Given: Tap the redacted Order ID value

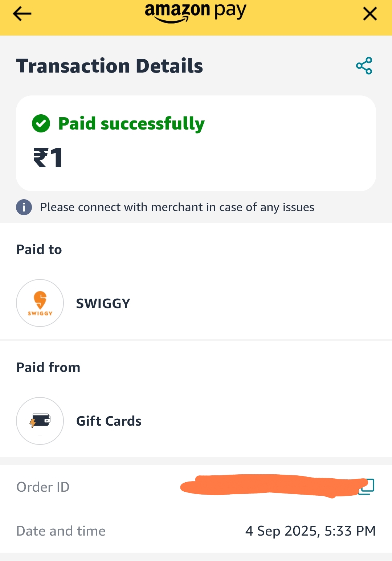Looking at the screenshot, I should click(269, 485).
